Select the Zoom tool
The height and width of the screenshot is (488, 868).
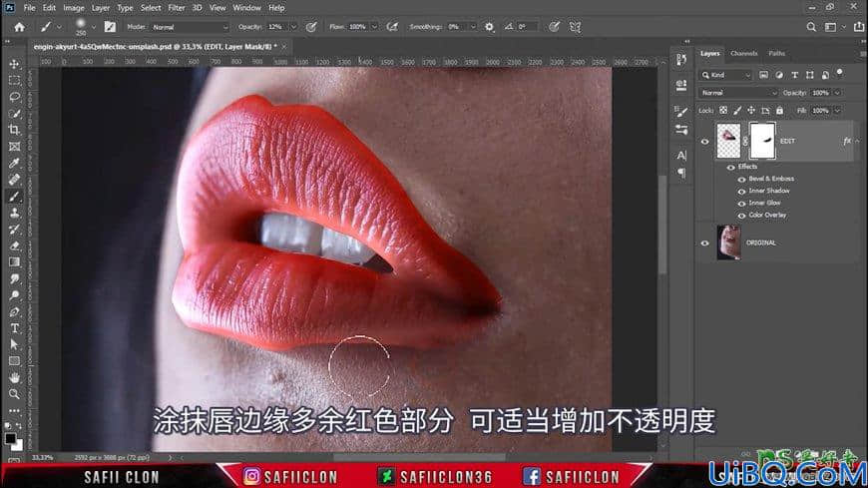(14, 394)
